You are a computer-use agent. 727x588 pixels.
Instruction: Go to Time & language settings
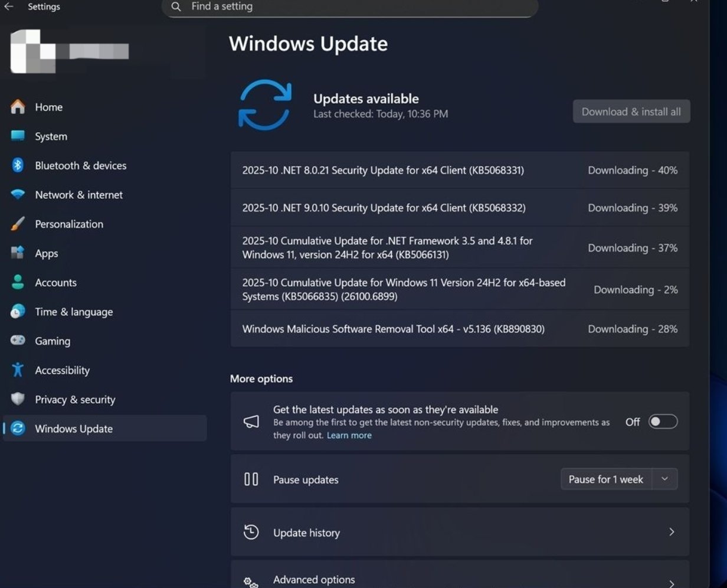pyautogui.click(x=105, y=311)
